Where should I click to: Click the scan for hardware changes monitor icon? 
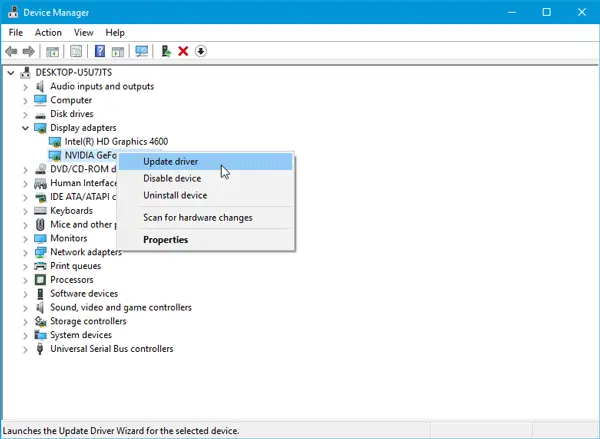pyautogui.click(x=142, y=51)
